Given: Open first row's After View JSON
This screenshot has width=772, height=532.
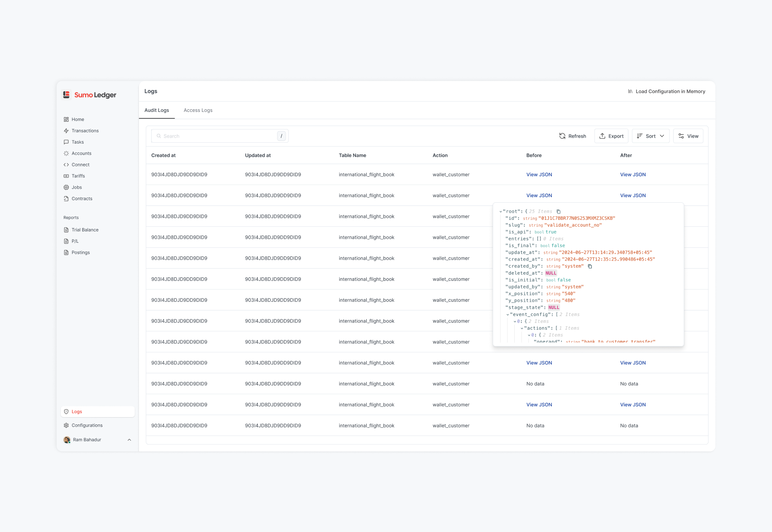Looking at the screenshot, I should pos(633,174).
